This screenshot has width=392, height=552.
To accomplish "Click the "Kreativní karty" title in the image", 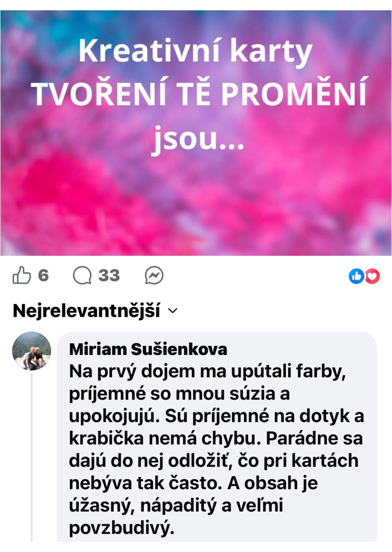I will point(195,51).
